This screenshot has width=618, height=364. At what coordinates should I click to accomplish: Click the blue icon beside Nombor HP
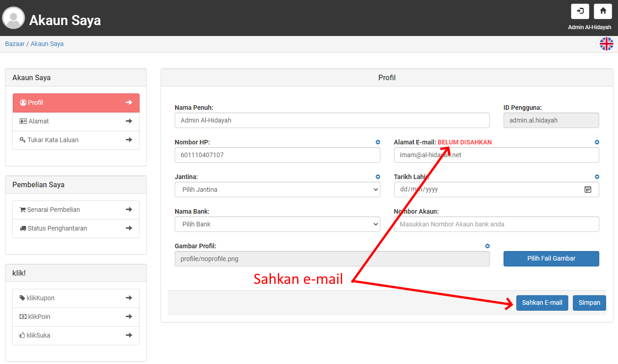pyautogui.click(x=378, y=142)
